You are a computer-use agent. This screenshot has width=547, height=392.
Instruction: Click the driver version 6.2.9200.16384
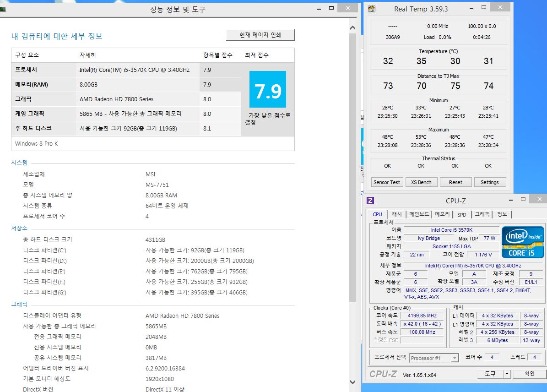(165, 368)
